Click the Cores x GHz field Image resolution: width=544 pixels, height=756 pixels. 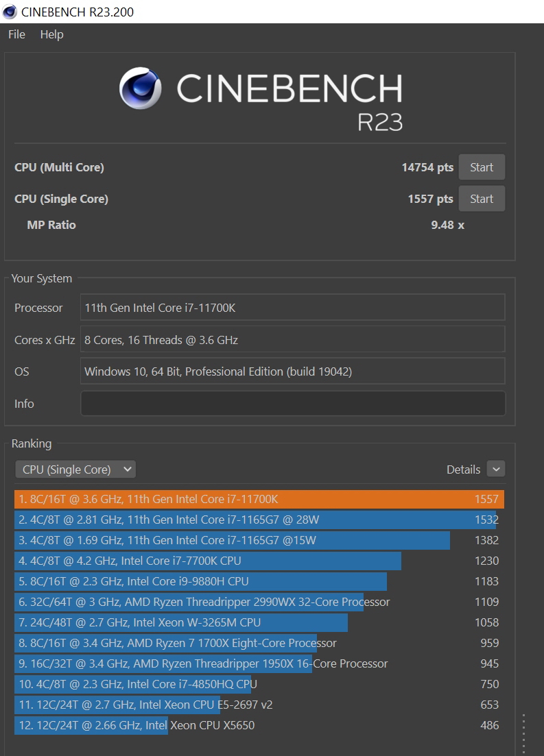pos(293,340)
